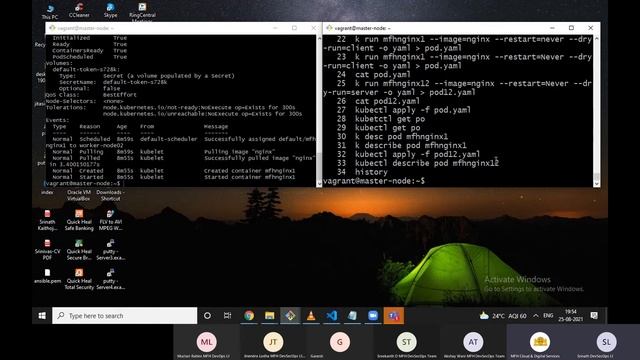Open the Action Center notifications icon
This screenshot has height=360, width=640.
click(594, 316)
